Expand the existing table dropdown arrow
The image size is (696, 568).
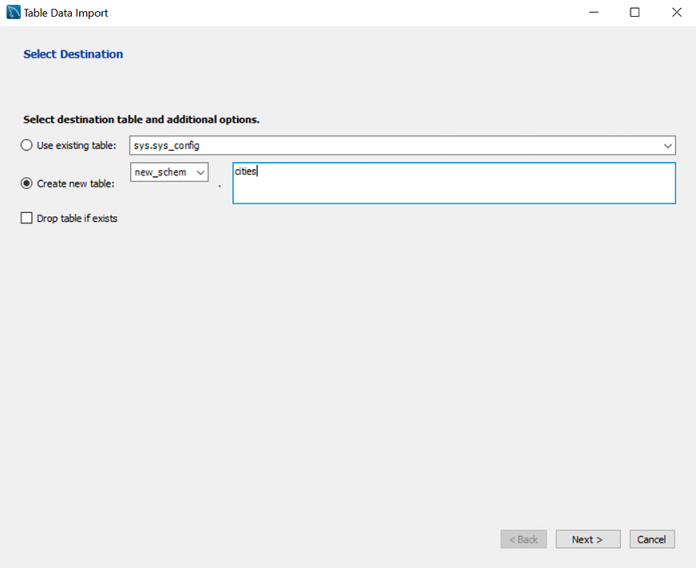pyautogui.click(x=667, y=146)
